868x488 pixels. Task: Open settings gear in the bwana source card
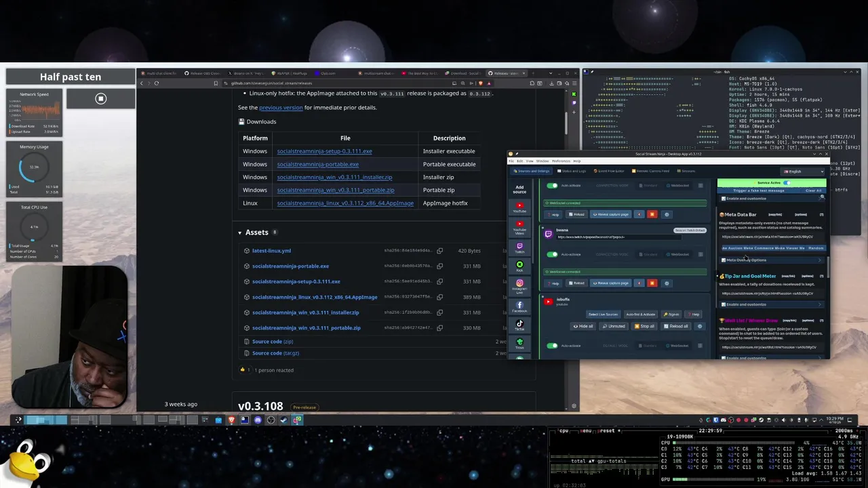click(x=667, y=283)
